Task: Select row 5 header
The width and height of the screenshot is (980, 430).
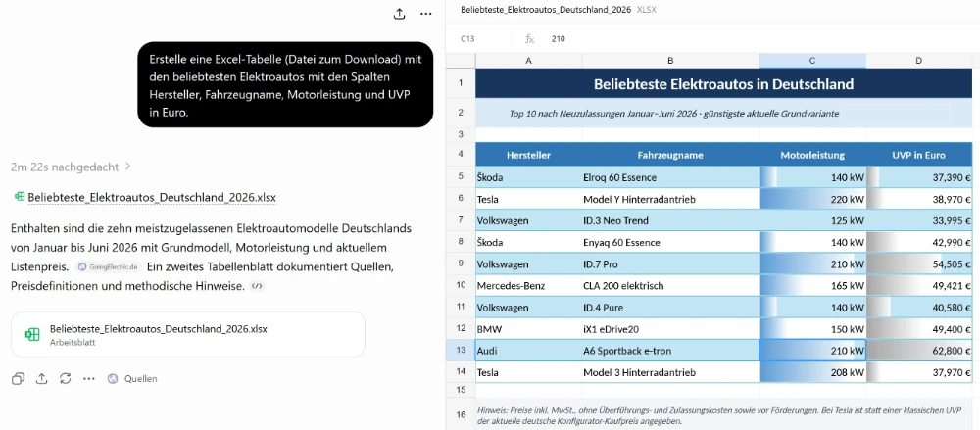Action: tap(461, 177)
